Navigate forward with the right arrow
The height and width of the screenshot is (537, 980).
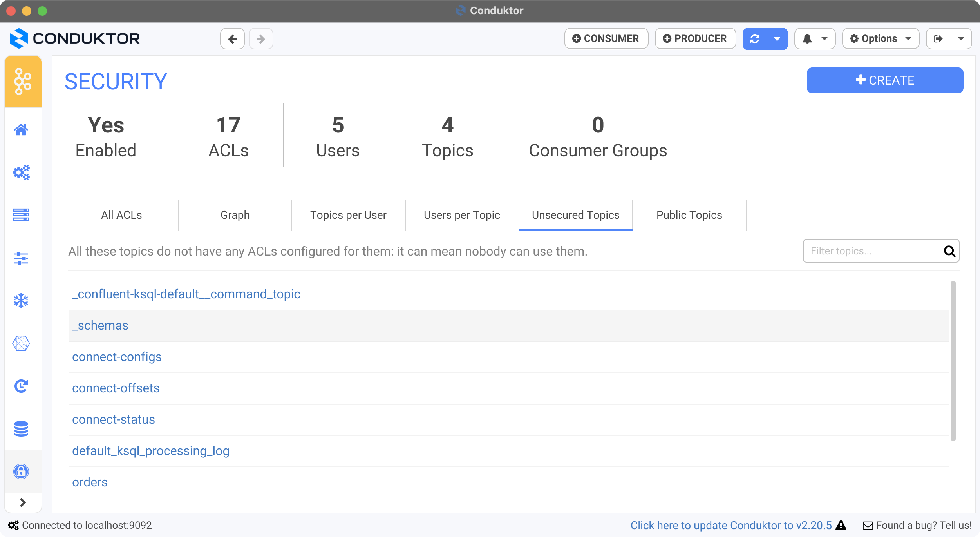click(x=261, y=39)
